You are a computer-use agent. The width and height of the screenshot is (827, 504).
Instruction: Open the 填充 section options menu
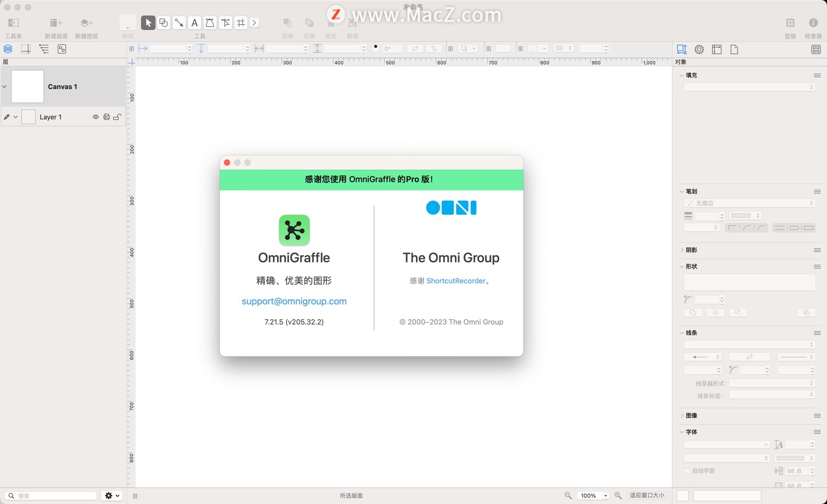pyautogui.click(x=817, y=75)
